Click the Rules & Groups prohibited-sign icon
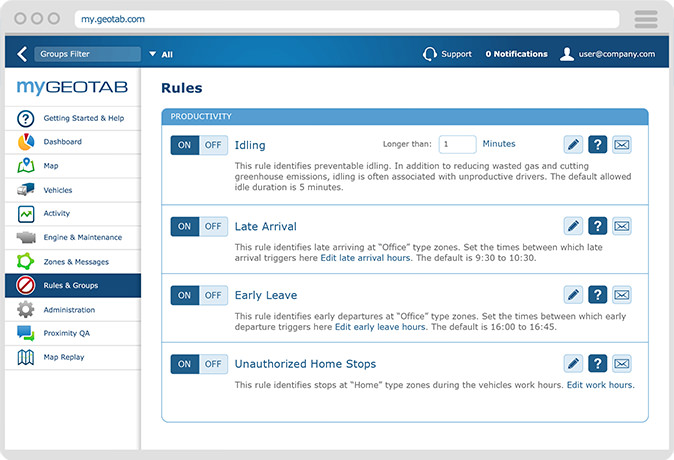 (x=25, y=285)
